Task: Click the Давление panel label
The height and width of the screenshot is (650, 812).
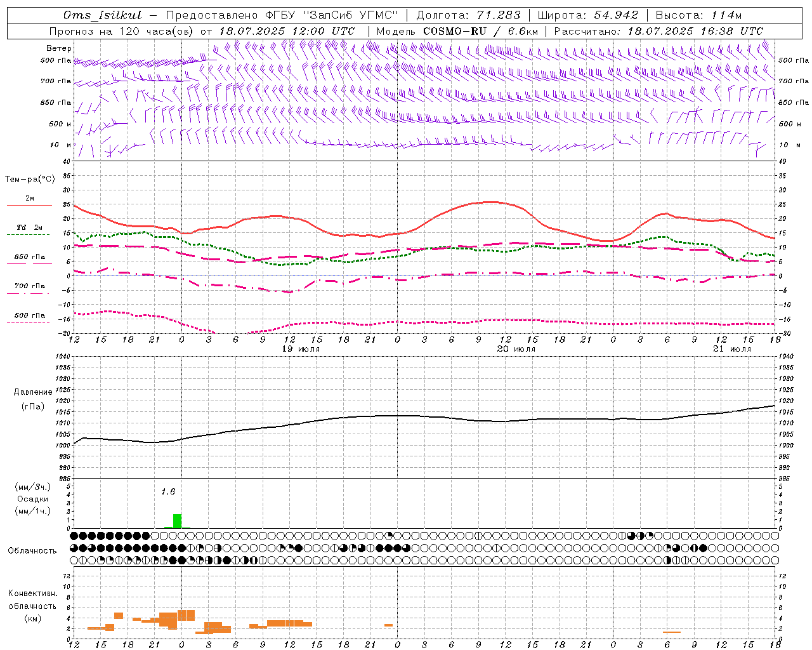Action: pos(33,392)
